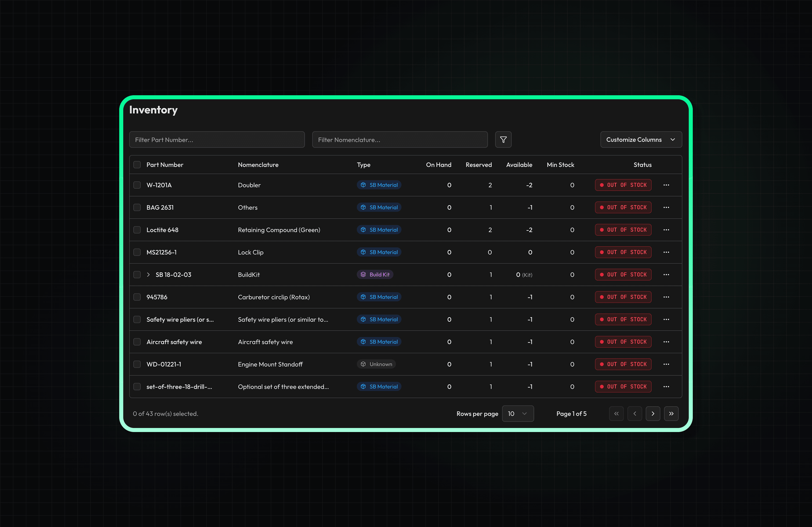Image resolution: width=812 pixels, height=527 pixels.
Task: Click the Filter Nomenclature input field
Action: pyautogui.click(x=400, y=140)
